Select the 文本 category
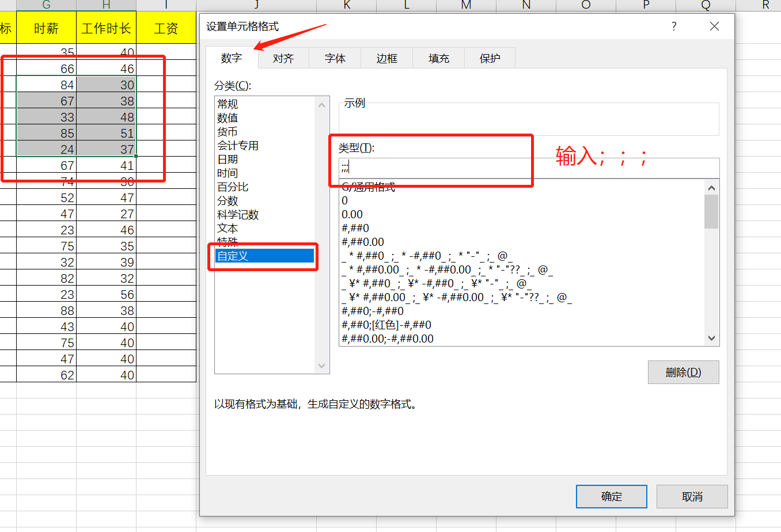This screenshot has height=532, width=781. [x=227, y=228]
